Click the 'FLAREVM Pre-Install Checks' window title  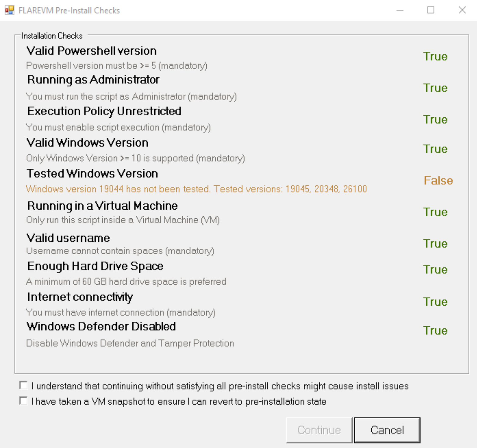coord(69,11)
